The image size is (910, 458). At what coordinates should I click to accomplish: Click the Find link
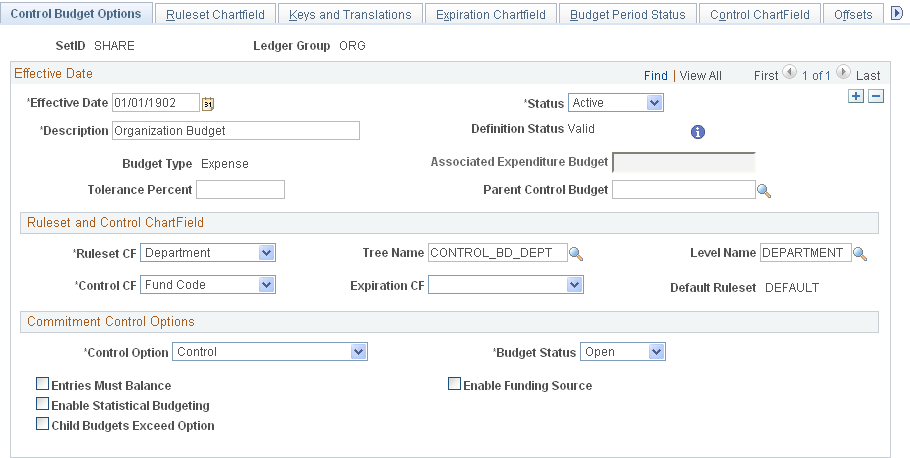click(x=656, y=75)
